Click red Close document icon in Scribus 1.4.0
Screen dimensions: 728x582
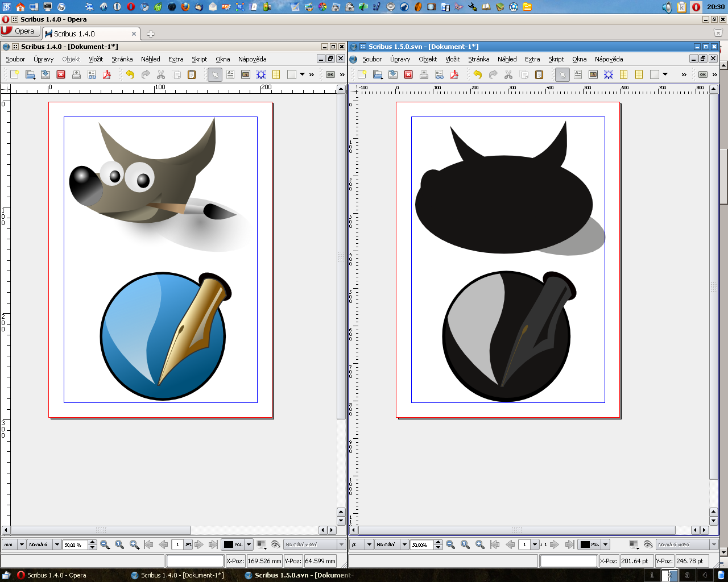pyautogui.click(x=61, y=74)
